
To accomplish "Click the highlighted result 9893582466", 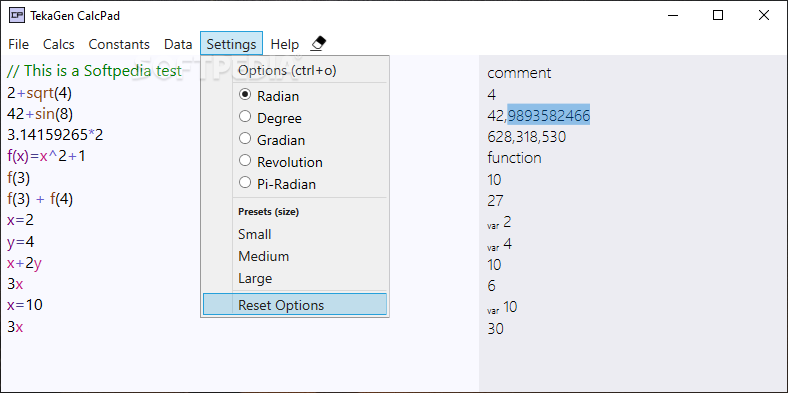I will [548, 116].
